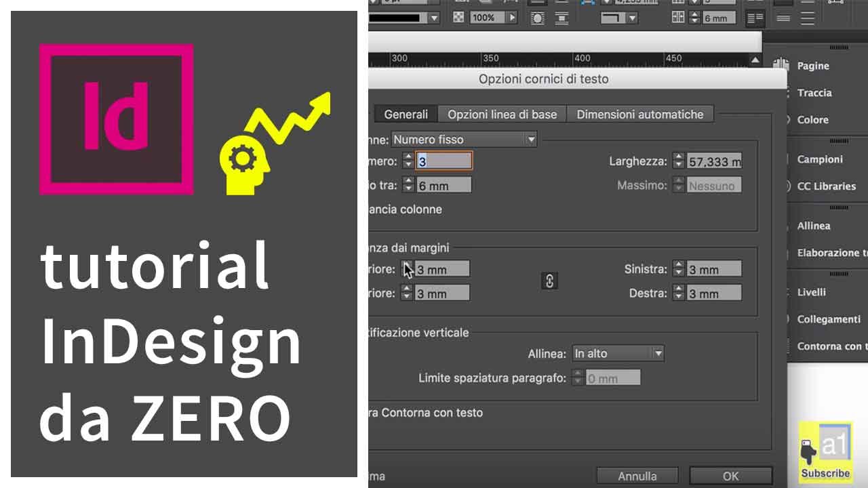Click the corner shape preview in control bar
The height and width of the screenshot is (488, 868).
click(613, 18)
